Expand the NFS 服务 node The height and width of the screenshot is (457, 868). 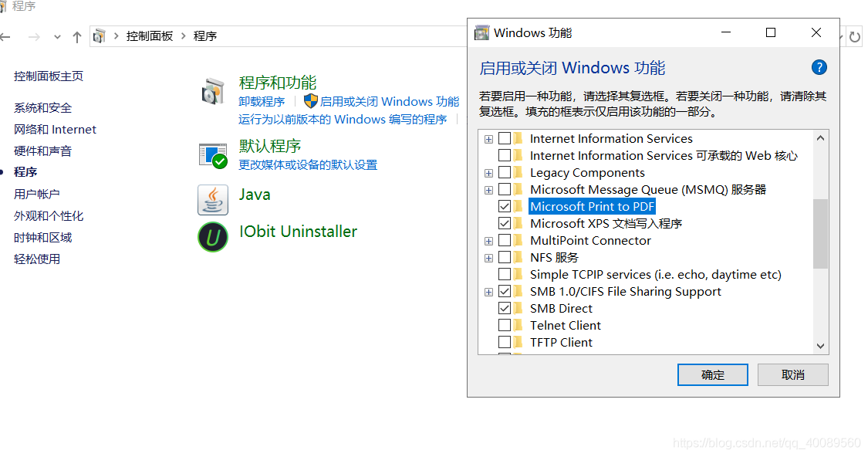[488, 258]
